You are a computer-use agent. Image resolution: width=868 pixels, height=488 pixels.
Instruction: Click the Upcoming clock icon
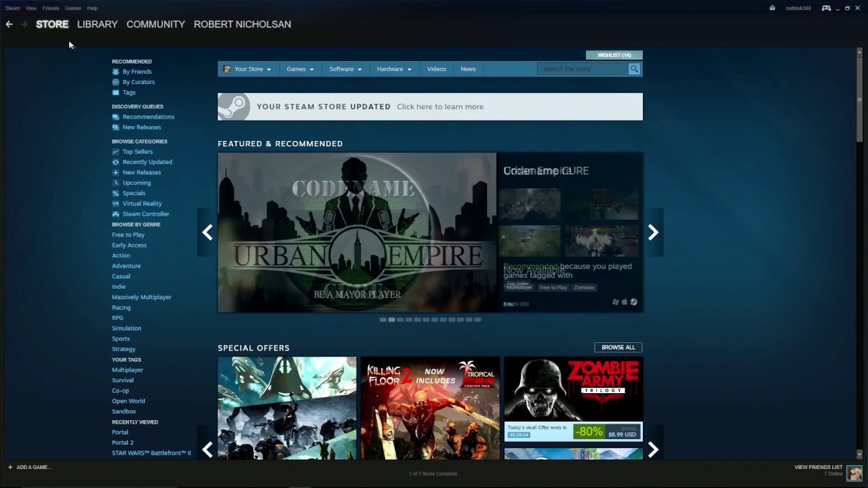[115, 183]
